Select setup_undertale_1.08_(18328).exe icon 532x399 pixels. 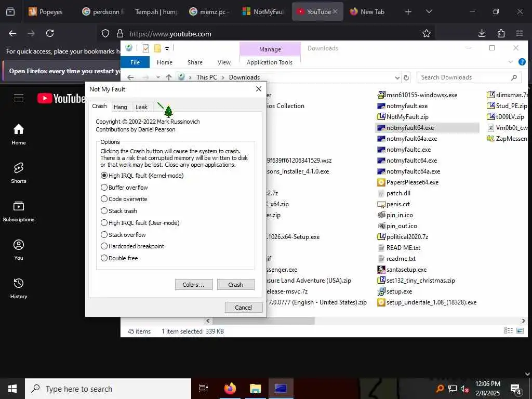(x=381, y=302)
